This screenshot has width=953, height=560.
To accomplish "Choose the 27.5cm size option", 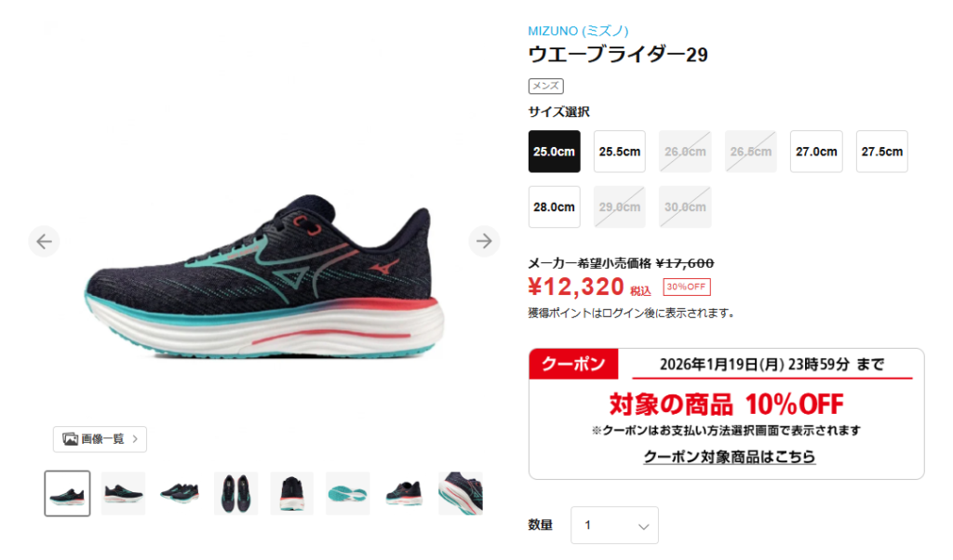I will (x=882, y=152).
